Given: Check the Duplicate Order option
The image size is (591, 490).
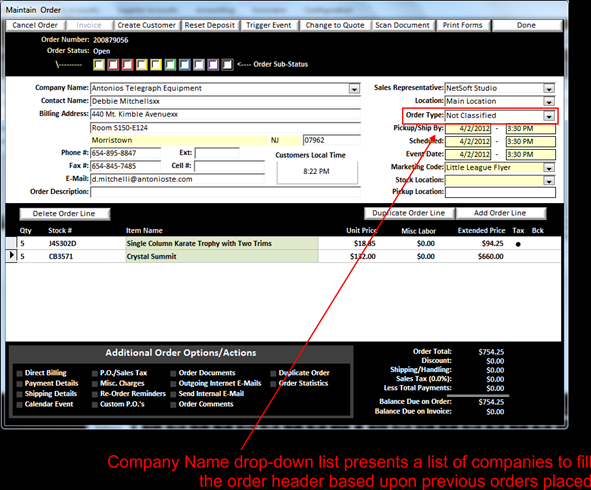Looking at the screenshot, I should point(273,374).
